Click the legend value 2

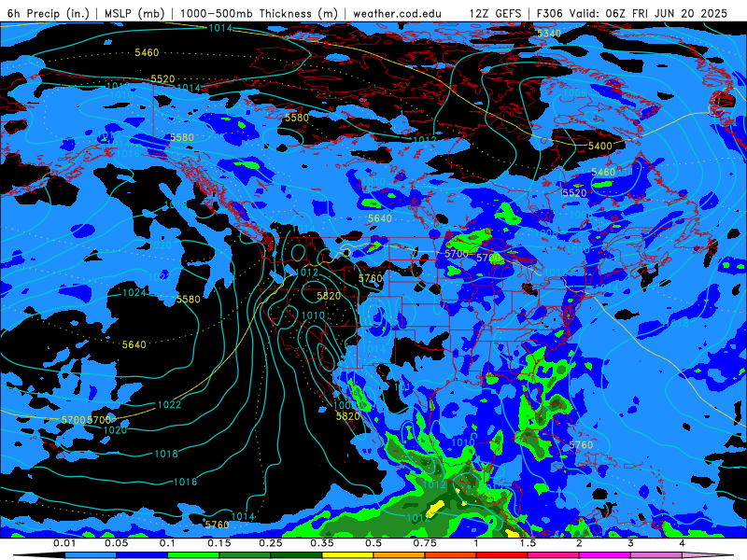tap(579, 543)
